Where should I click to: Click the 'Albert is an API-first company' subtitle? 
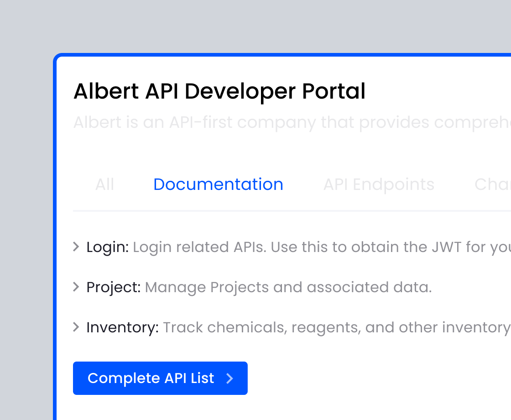point(292,123)
